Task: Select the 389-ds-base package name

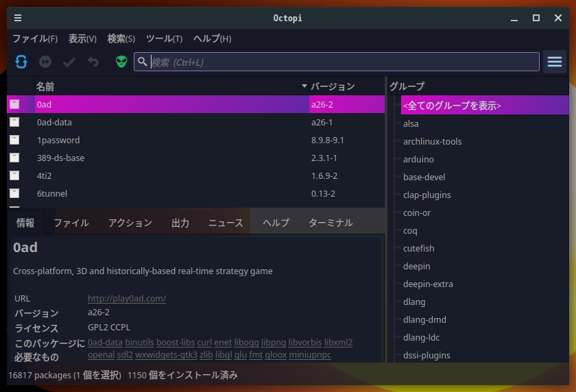Action: point(60,158)
